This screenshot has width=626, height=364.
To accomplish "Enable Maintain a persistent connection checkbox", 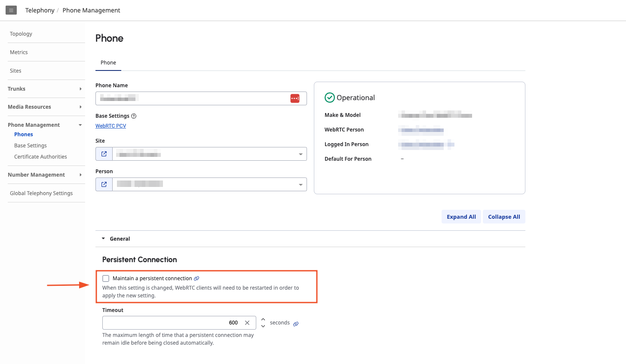I will pyautogui.click(x=106, y=278).
